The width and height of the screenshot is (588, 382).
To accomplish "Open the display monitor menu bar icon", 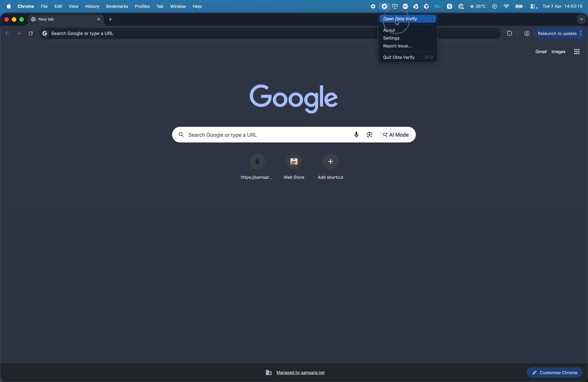I will coord(395,7).
